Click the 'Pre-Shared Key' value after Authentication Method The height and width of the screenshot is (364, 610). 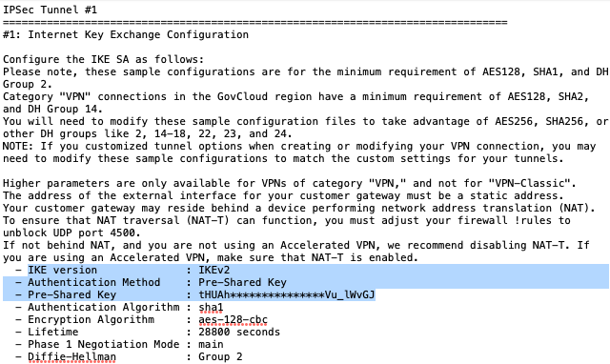242,282
